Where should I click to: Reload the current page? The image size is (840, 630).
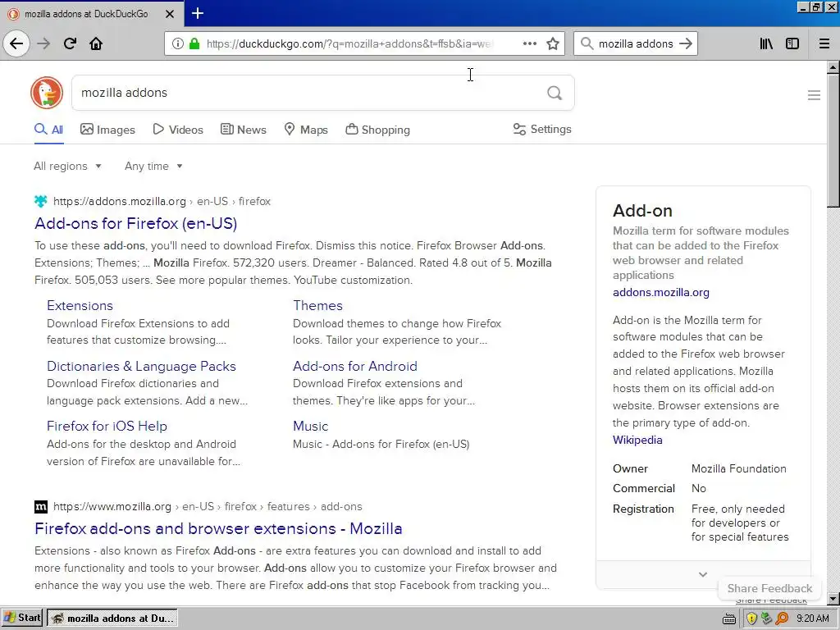70,43
